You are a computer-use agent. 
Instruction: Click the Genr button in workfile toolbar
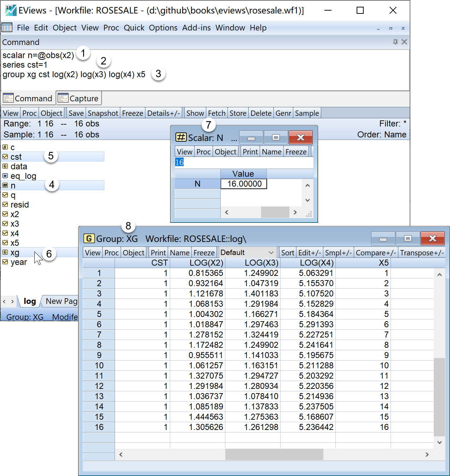[283, 113]
